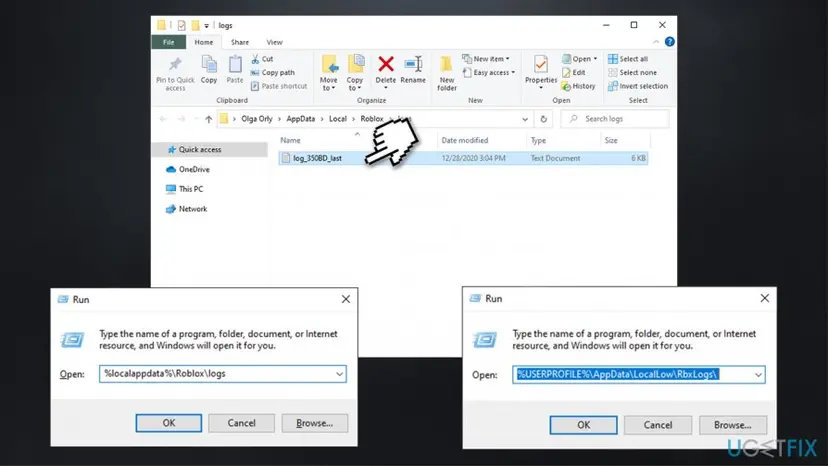Click Open field in left Run dialog
Viewport: 828px width, 467px height.
[x=222, y=373]
